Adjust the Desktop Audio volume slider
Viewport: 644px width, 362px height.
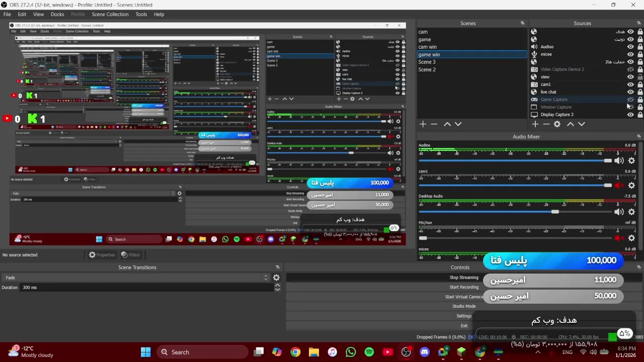[515, 212]
